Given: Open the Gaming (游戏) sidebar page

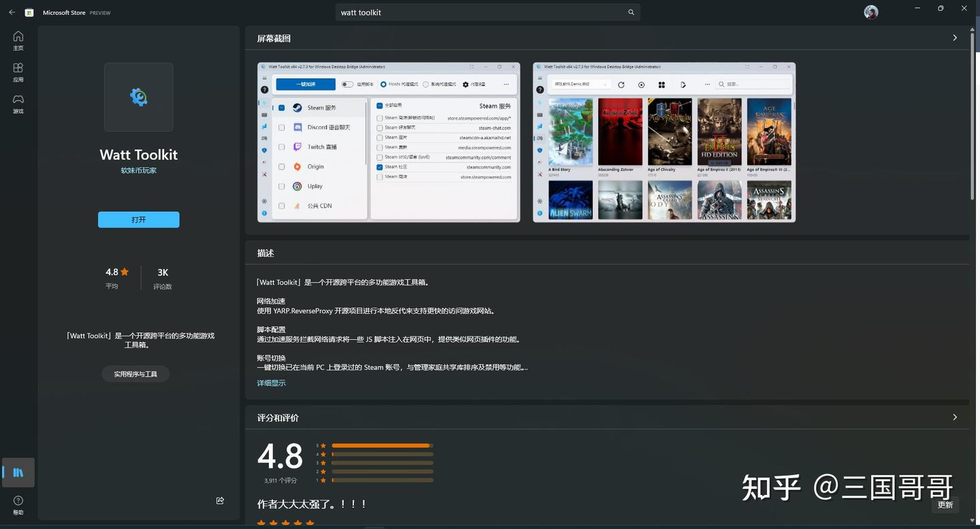Looking at the screenshot, I should [18, 104].
